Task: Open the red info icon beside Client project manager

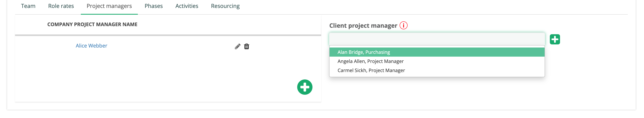Action: pyautogui.click(x=403, y=26)
